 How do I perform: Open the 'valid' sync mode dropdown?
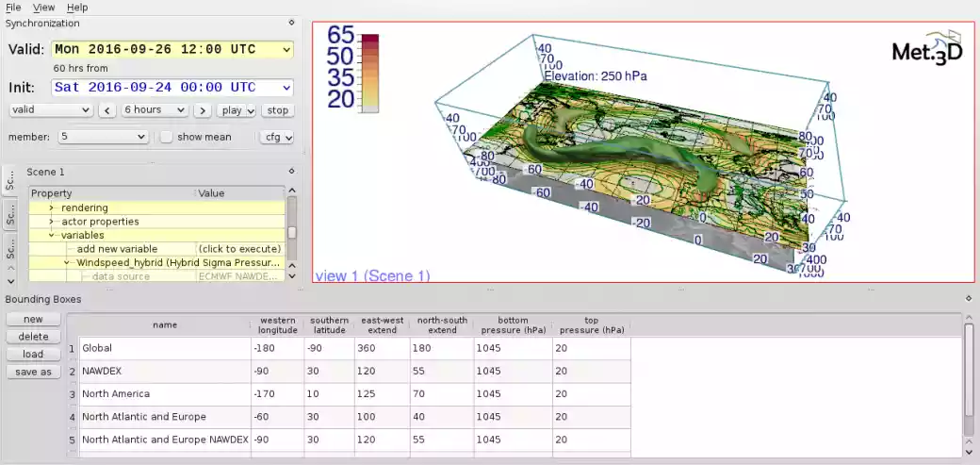click(51, 110)
